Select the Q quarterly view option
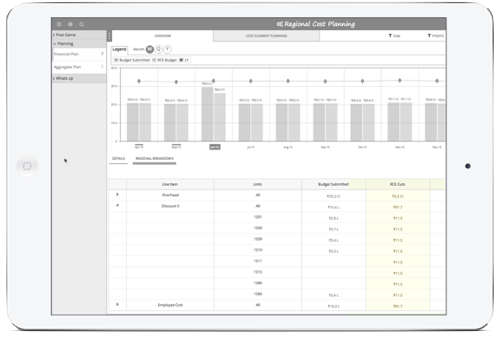The width and height of the screenshot is (500, 360). point(159,49)
